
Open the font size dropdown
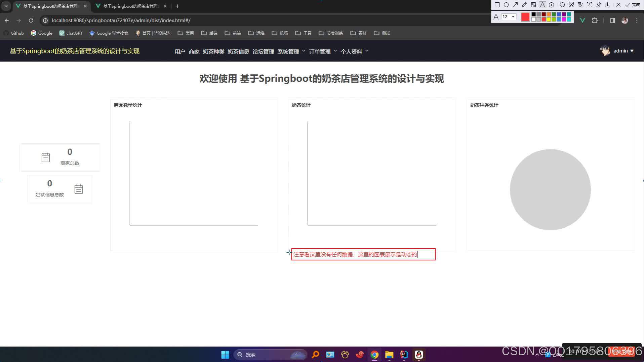[512, 17]
